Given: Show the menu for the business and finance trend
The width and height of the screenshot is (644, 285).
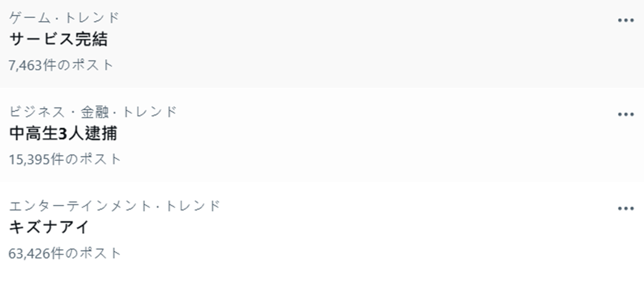Looking at the screenshot, I should click(x=625, y=114).
